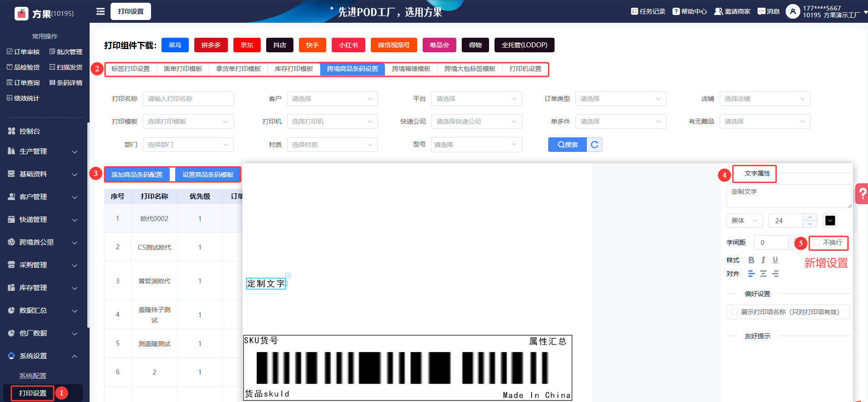868x402 pixels.
Task: Toggle italic text style
Action: coord(763,260)
